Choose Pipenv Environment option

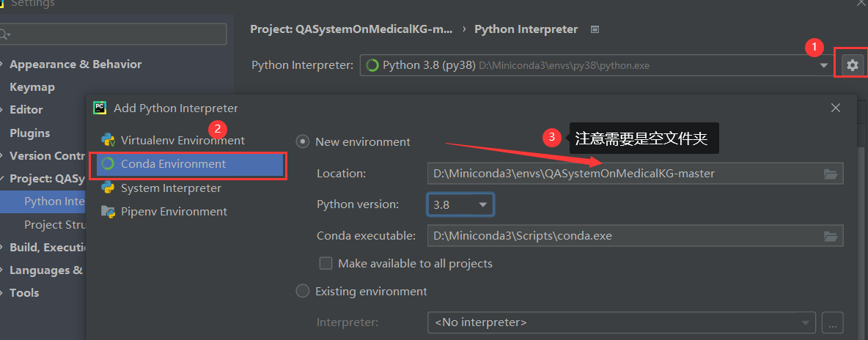click(x=174, y=212)
